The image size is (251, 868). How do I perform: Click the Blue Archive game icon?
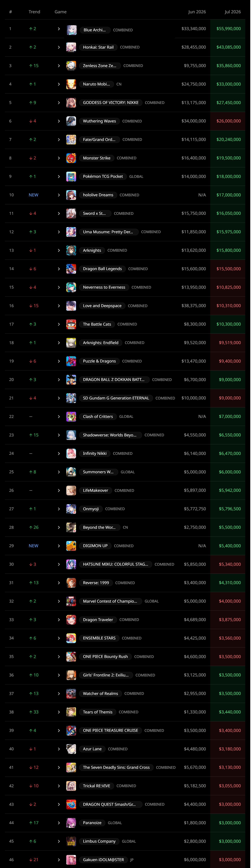pyautogui.click(x=71, y=30)
